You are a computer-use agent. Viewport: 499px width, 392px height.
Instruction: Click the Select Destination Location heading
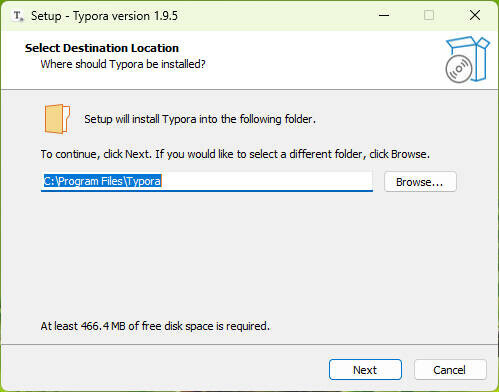pos(102,48)
